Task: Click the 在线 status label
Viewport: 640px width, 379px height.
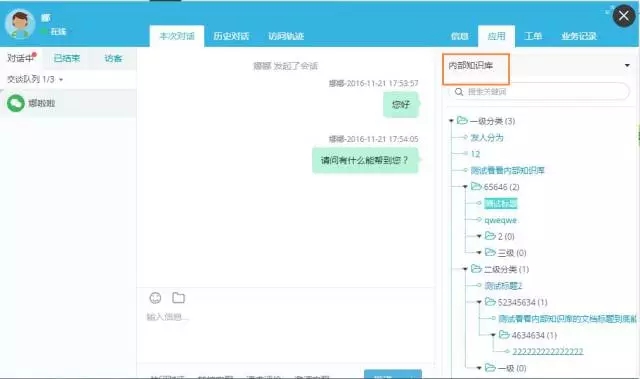Action: point(58,31)
